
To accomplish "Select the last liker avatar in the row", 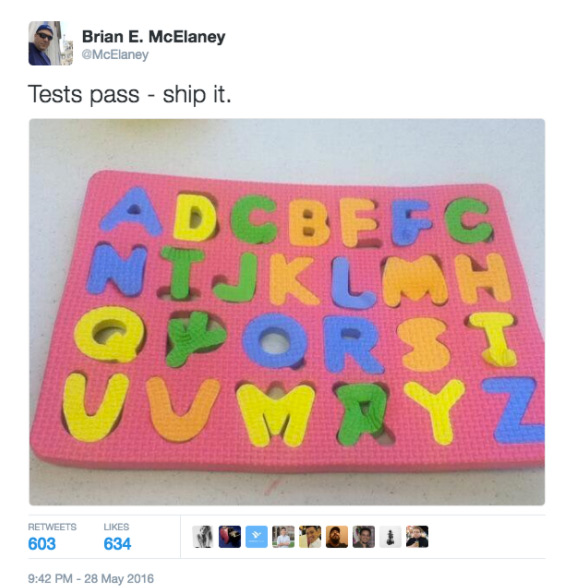I will 417,537.
